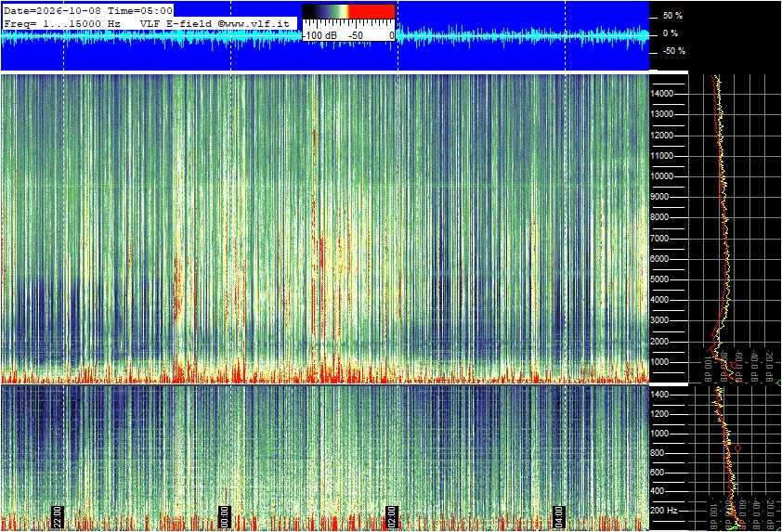Select the 22:00 time marker

pos(58,516)
